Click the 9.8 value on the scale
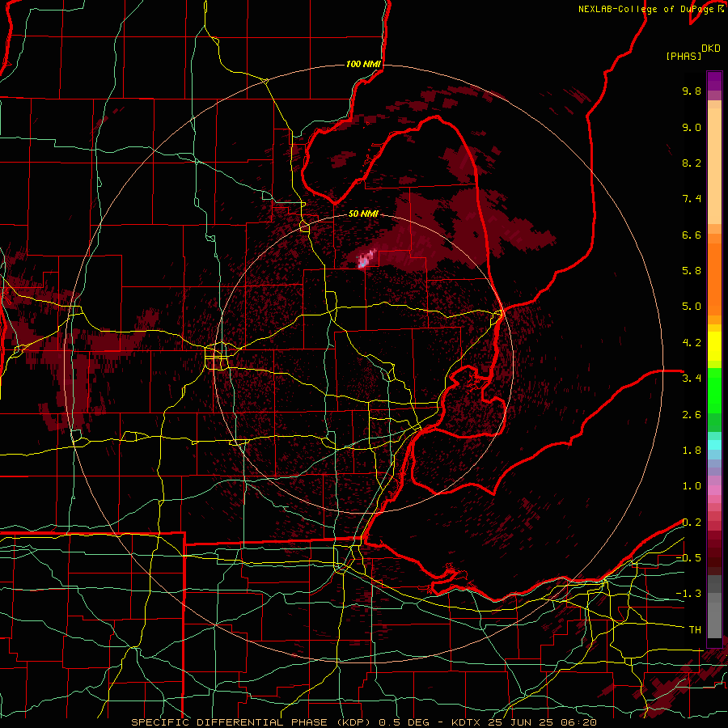This screenshot has width=728, height=728. [692, 91]
